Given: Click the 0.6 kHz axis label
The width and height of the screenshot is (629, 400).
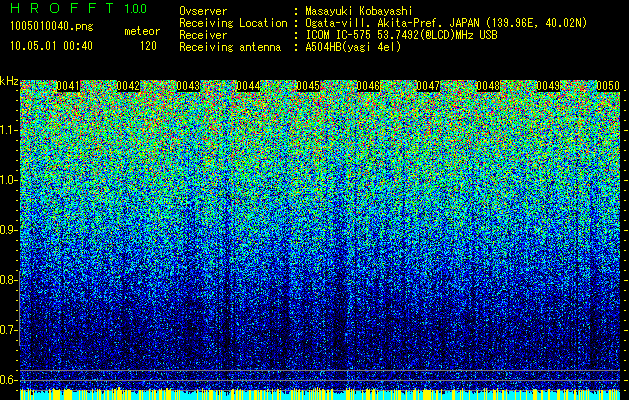Looking at the screenshot, I should coord(9,380).
